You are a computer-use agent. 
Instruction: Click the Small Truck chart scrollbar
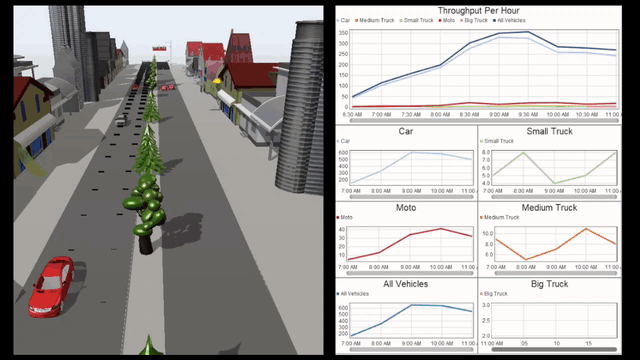(554, 197)
